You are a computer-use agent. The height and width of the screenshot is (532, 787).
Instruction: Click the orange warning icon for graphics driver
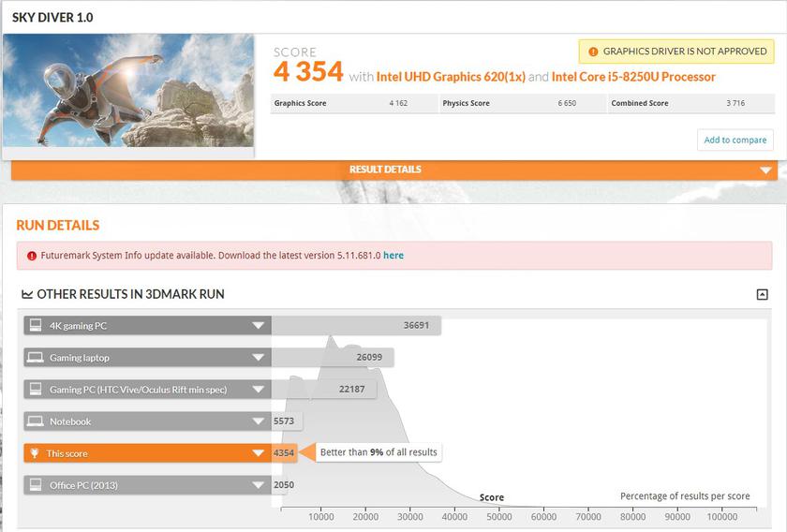[593, 52]
